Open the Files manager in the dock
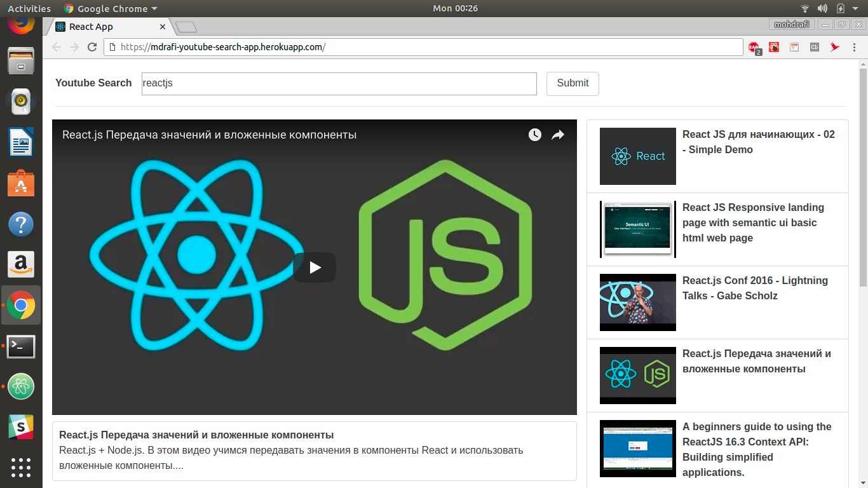868x488 pixels. 21,62
